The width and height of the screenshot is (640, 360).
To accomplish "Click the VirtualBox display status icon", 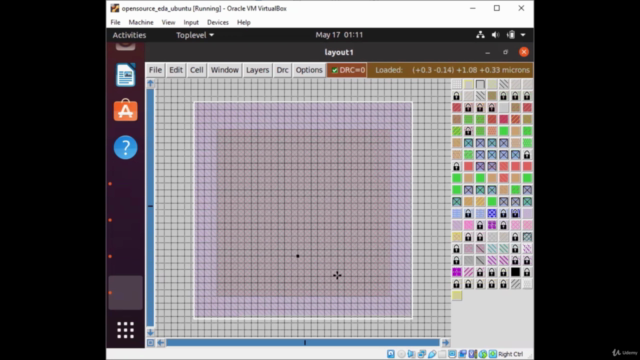I will click(x=452, y=354).
